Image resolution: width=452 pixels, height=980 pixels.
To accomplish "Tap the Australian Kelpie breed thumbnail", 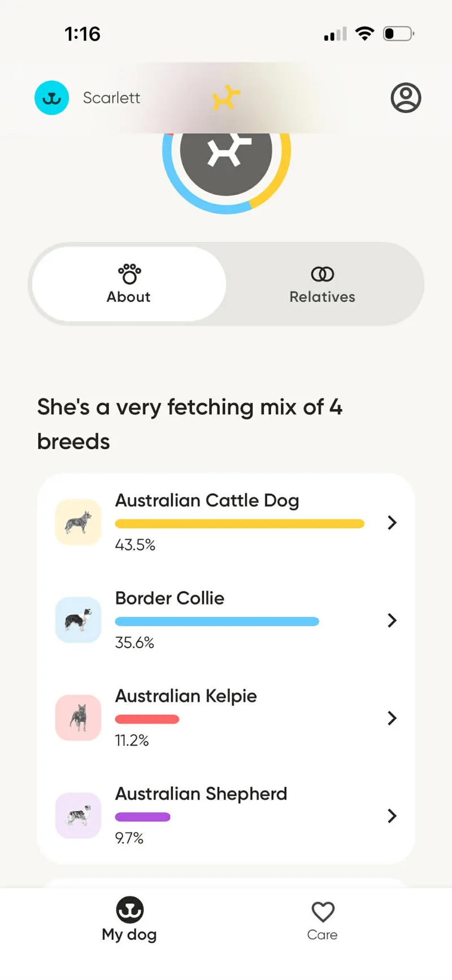I will click(x=78, y=718).
